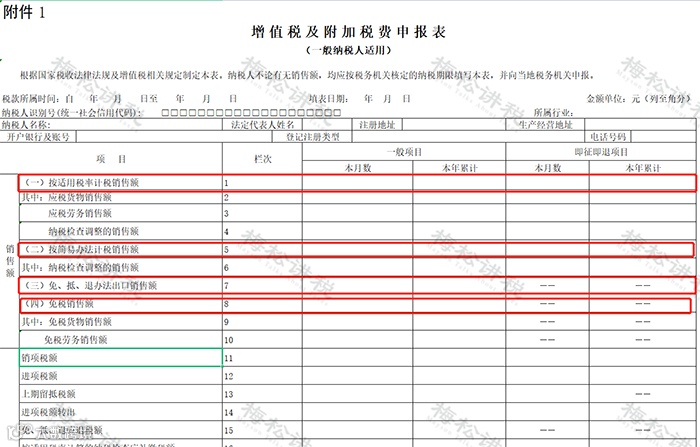
Task: Select the -- cell in row 13
Action: click(642, 394)
